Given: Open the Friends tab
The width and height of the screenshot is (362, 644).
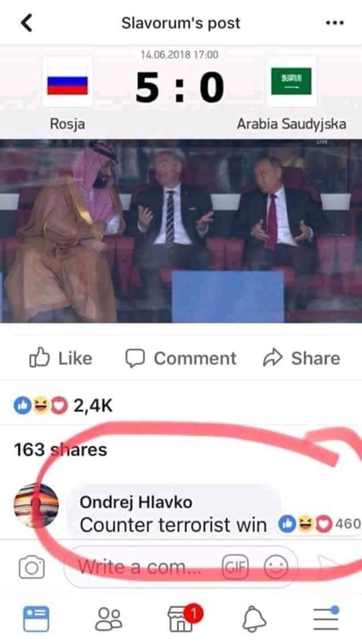Looking at the screenshot, I should pos(109,619).
